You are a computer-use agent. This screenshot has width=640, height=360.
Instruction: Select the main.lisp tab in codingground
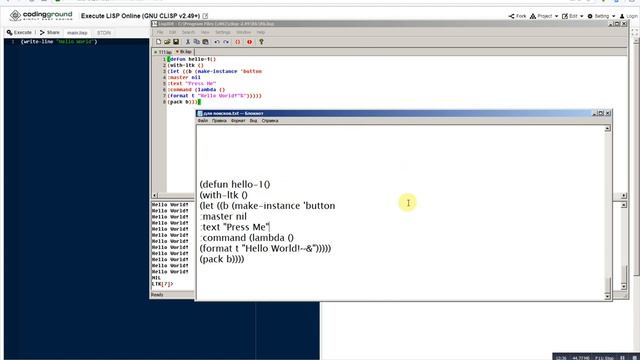pyautogui.click(x=77, y=33)
